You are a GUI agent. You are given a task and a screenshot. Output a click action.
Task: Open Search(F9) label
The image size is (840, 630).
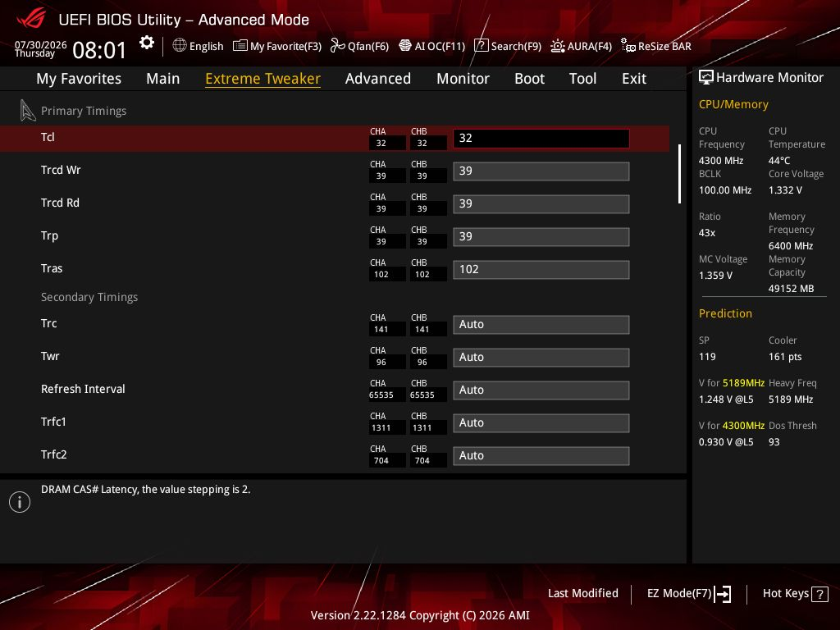point(516,46)
